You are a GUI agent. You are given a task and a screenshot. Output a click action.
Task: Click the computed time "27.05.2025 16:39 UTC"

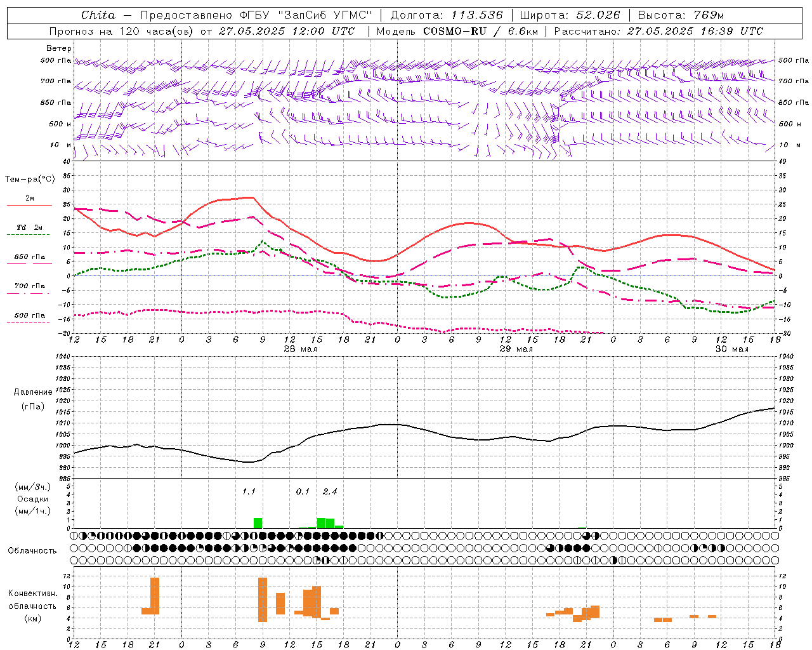pos(695,31)
